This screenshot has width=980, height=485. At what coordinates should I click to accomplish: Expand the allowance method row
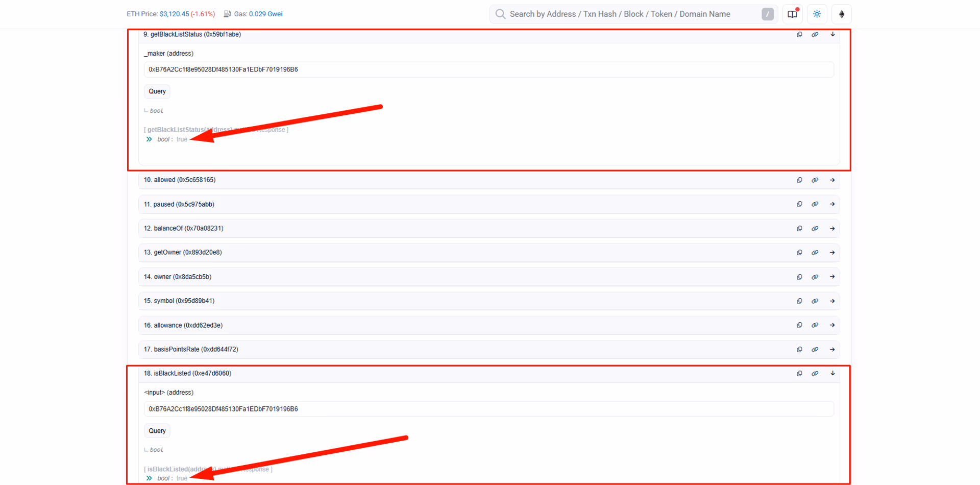832,325
